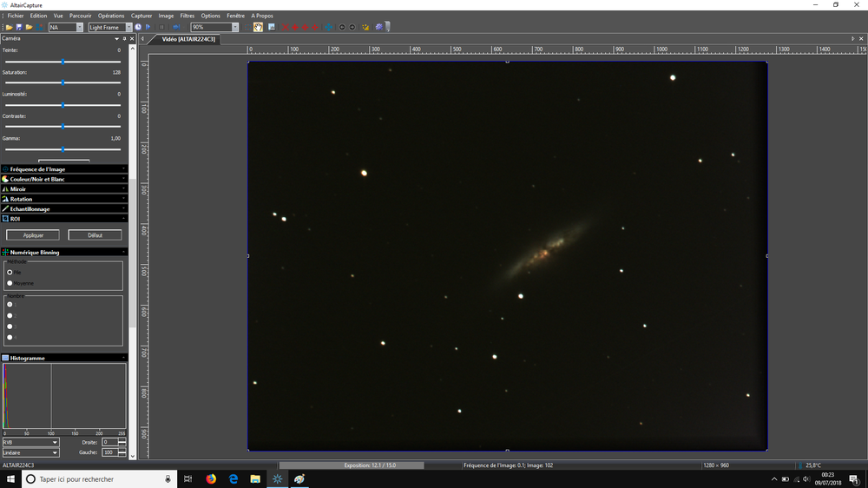Open Firefox from the taskbar
This screenshot has height=488, width=868.
pyautogui.click(x=211, y=478)
